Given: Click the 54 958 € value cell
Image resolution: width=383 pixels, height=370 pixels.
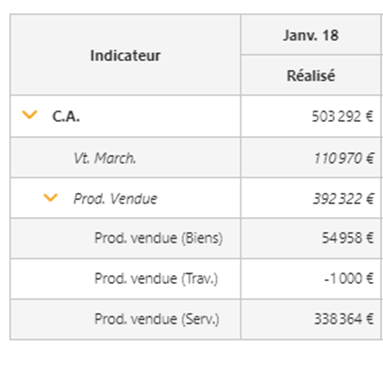Looking at the screenshot, I should (311, 238).
